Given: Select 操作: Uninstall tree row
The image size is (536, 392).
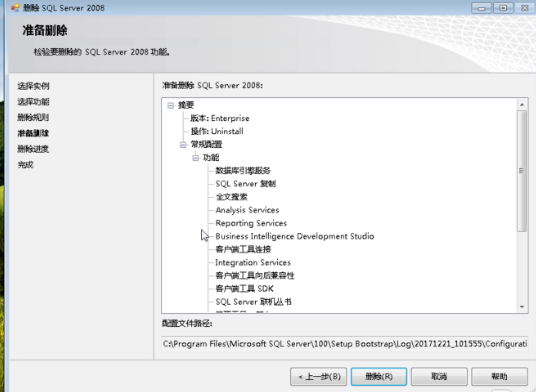Looking at the screenshot, I should pyautogui.click(x=217, y=131).
